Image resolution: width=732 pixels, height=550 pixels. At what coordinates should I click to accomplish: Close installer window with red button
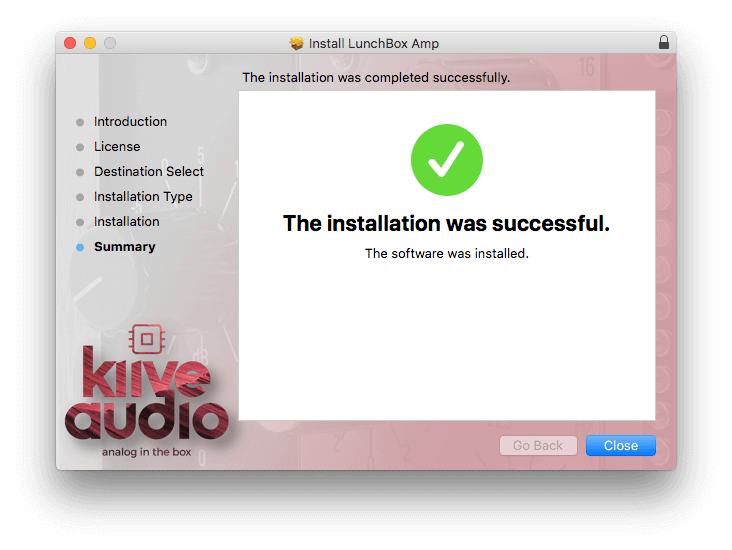(x=70, y=43)
